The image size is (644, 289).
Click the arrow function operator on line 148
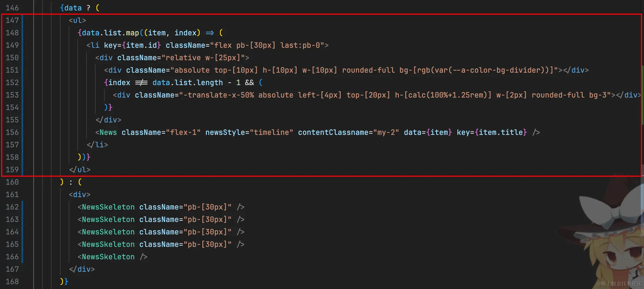(209, 33)
